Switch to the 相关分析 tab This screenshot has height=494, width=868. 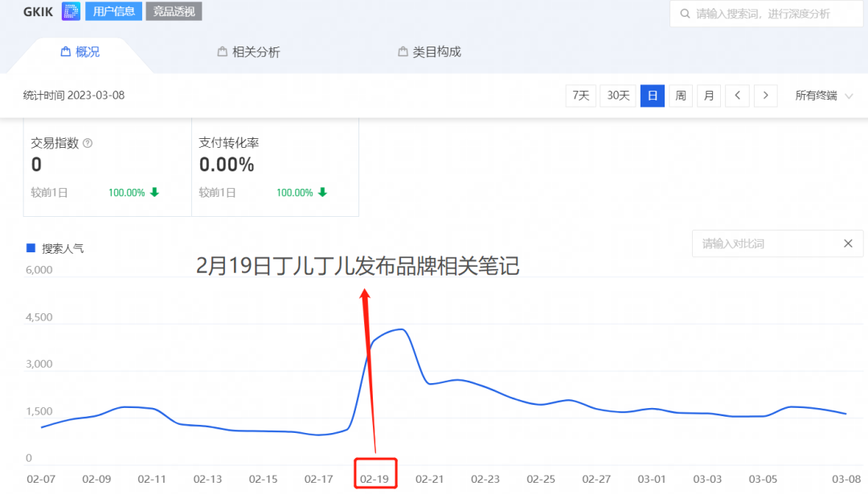tap(248, 52)
